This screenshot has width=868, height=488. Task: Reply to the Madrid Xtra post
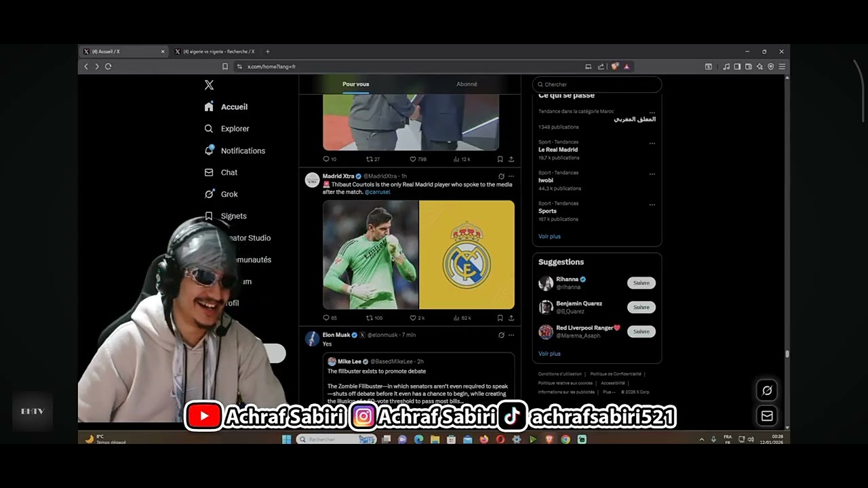[x=330, y=318]
